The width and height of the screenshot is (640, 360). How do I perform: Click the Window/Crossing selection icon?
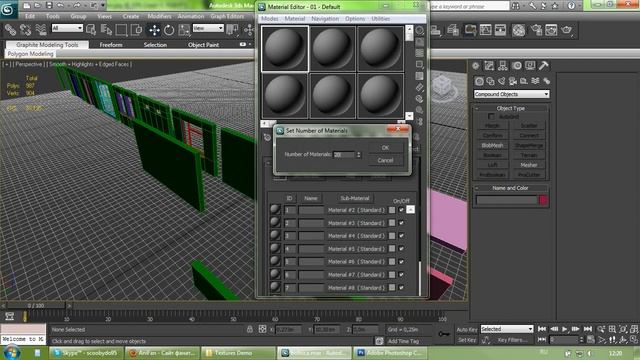pyautogui.click(x=136, y=30)
